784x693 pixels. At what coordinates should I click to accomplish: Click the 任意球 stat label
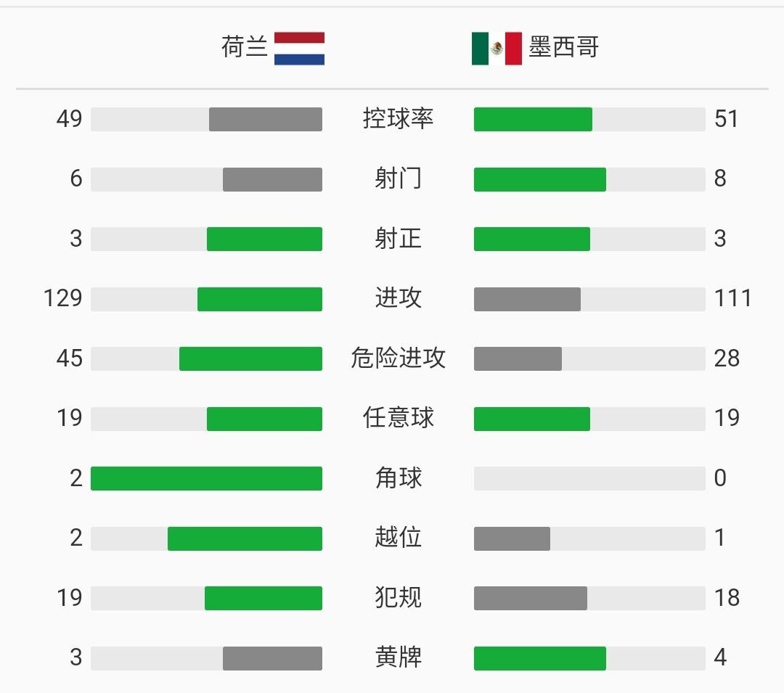(x=398, y=418)
